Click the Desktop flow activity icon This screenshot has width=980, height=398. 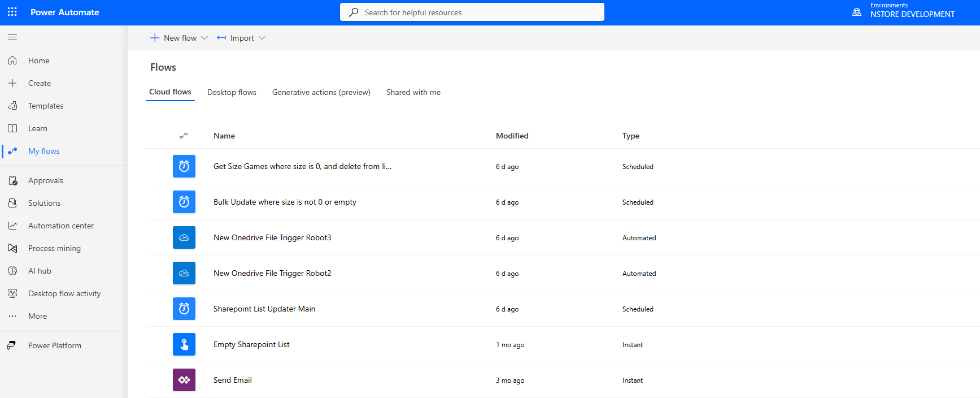(12, 293)
